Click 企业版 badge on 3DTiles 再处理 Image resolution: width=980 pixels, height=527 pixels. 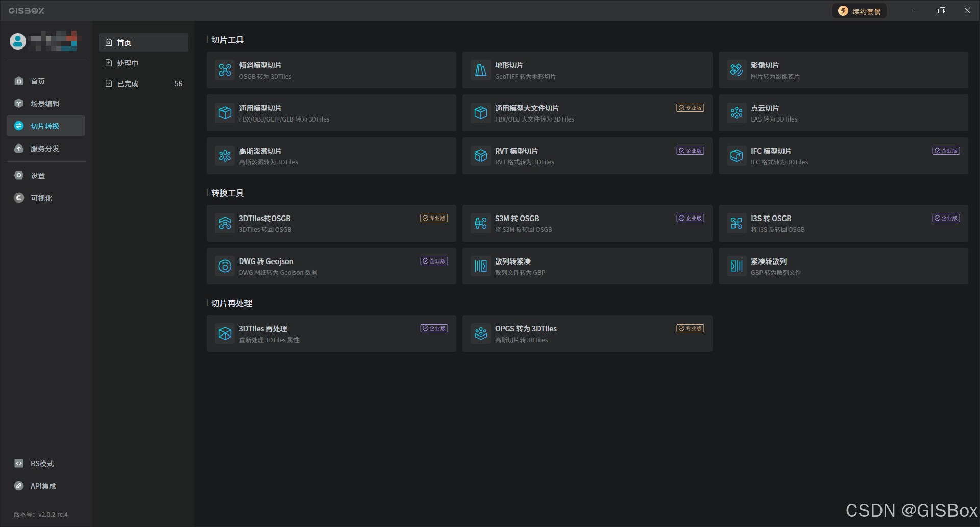pos(434,328)
